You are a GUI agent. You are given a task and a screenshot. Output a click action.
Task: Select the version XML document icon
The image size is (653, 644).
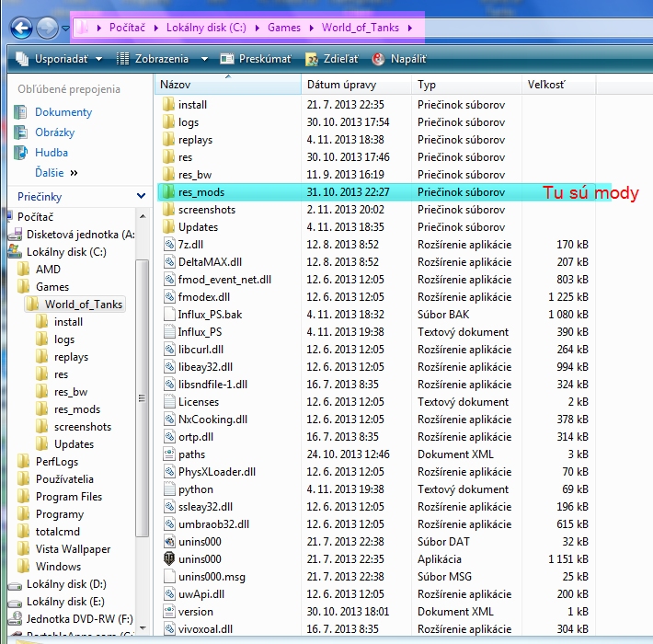click(169, 612)
